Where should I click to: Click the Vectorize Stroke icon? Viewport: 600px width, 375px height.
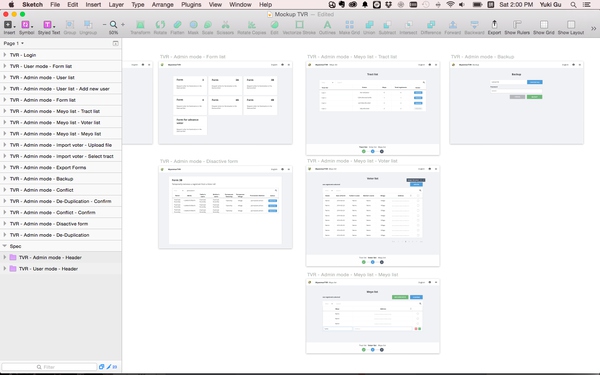pyautogui.click(x=299, y=25)
